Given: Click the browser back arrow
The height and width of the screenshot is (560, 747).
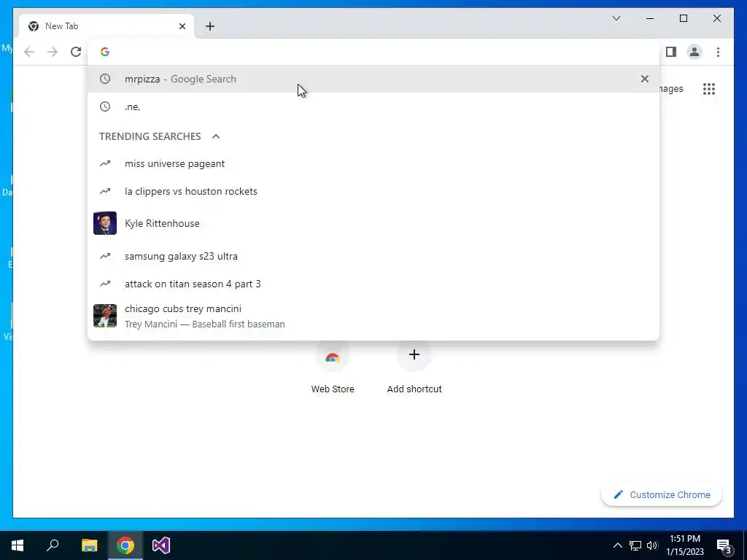Looking at the screenshot, I should [x=29, y=52].
